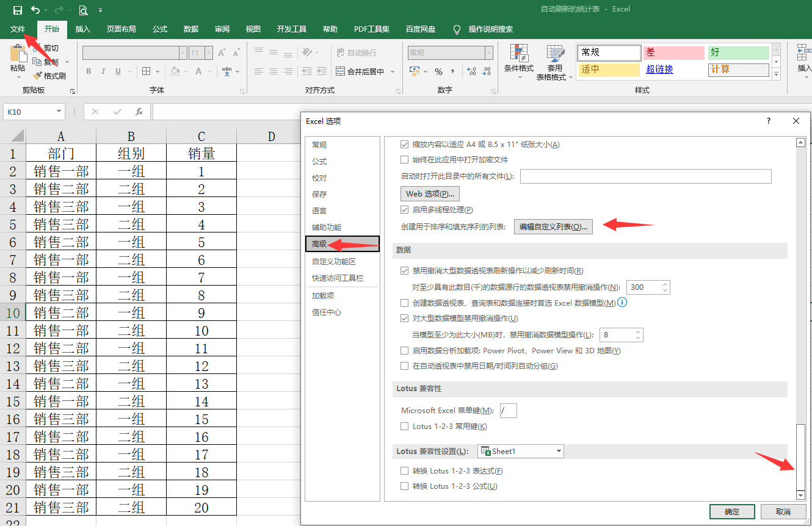Click the percent style icon

click(x=438, y=71)
